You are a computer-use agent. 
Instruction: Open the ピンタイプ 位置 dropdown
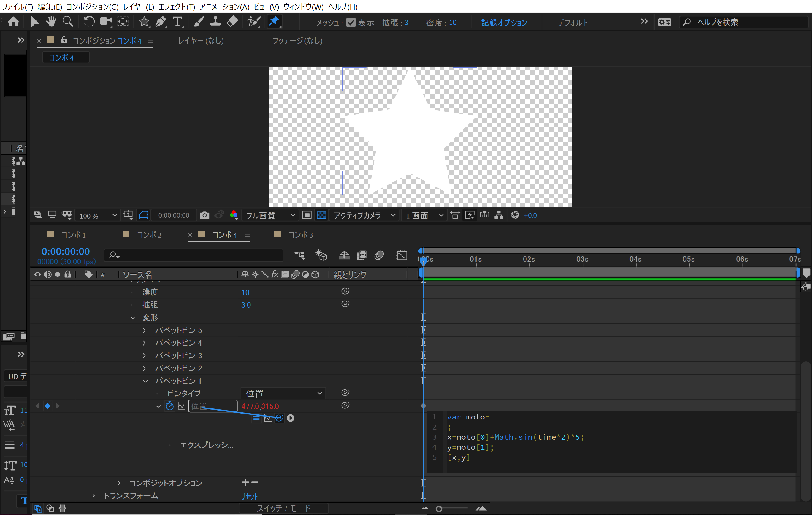pyautogui.click(x=283, y=393)
